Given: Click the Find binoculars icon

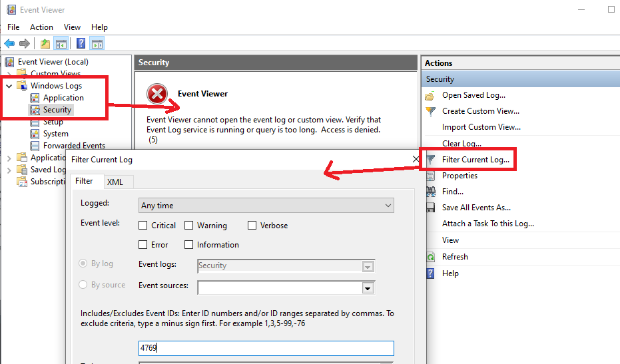Looking at the screenshot, I should click(431, 192).
